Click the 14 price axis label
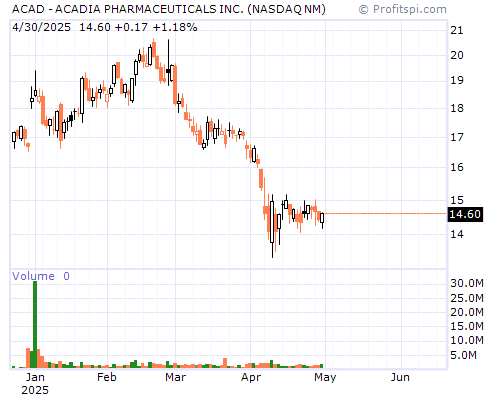Image resolution: width=500 pixels, height=400 pixels. coord(457,234)
